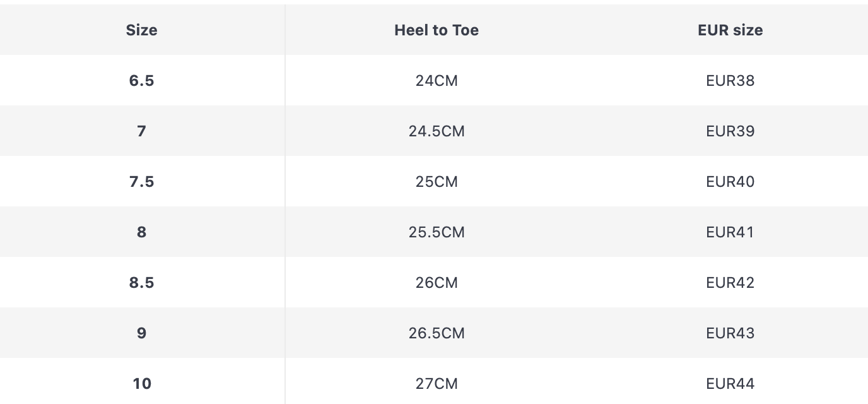Click the EUR38 cell
The height and width of the screenshot is (404, 868).
pos(730,81)
